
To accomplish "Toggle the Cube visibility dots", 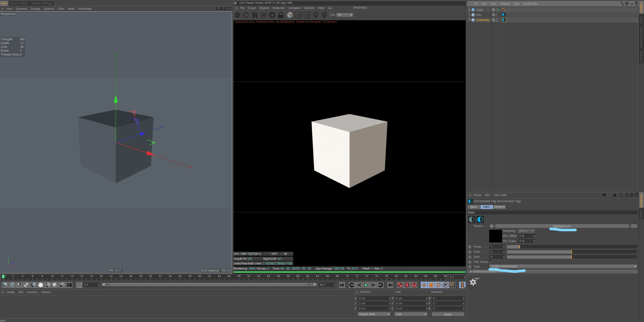I will click(x=497, y=10).
